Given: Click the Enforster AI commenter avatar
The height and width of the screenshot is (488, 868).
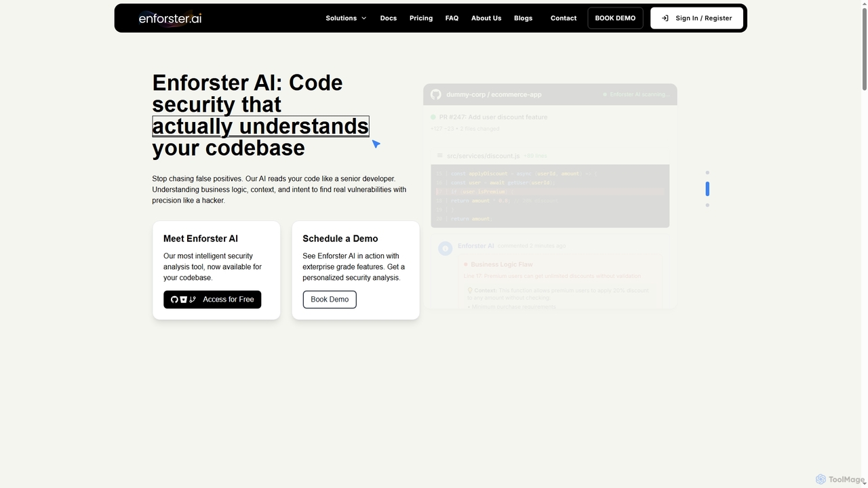Looking at the screenshot, I should tap(445, 248).
